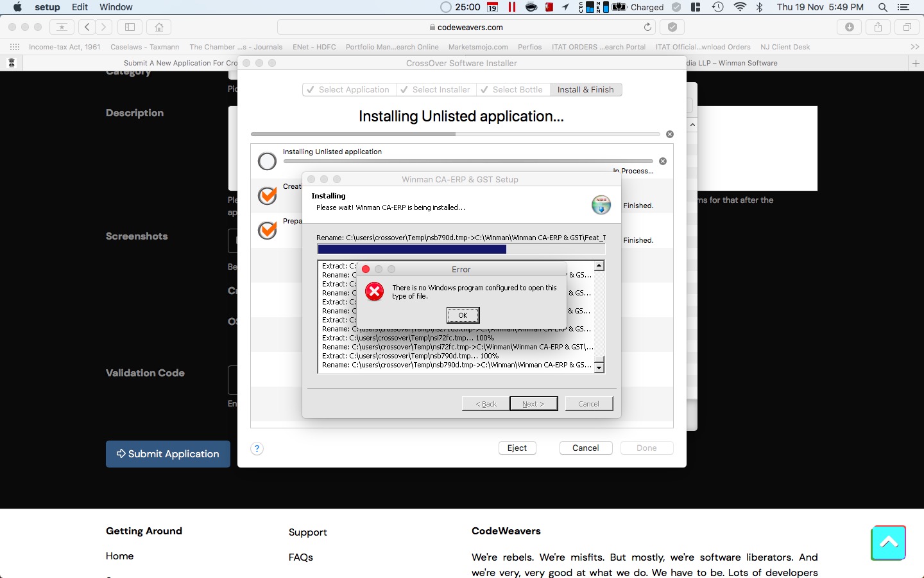Open CrossOver installer help question mark
Viewport: 924px width, 578px height.
point(257,449)
